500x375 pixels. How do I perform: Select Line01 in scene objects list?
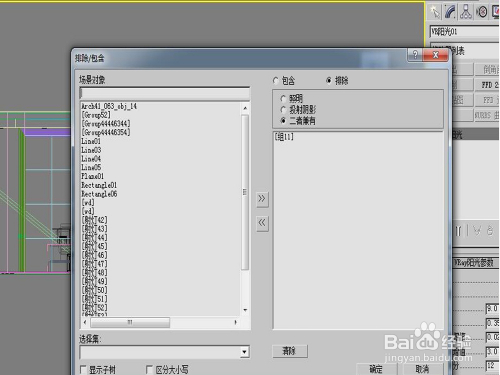point(91,141)
